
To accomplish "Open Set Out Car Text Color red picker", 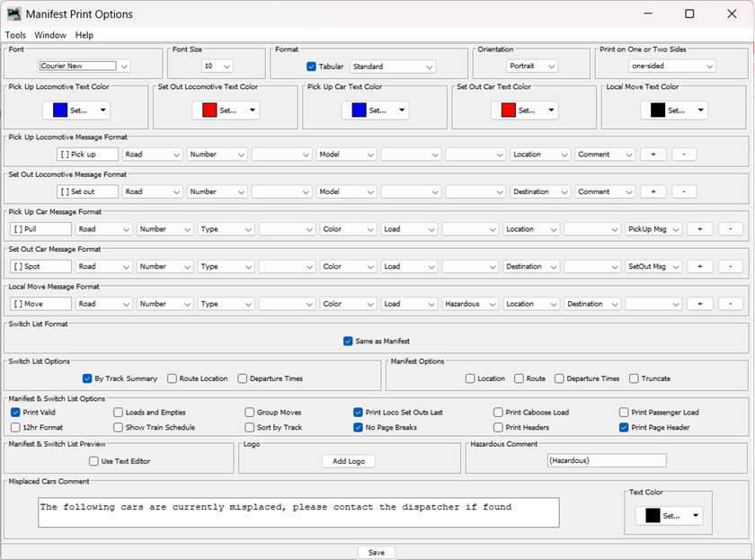I will (524, 110).
